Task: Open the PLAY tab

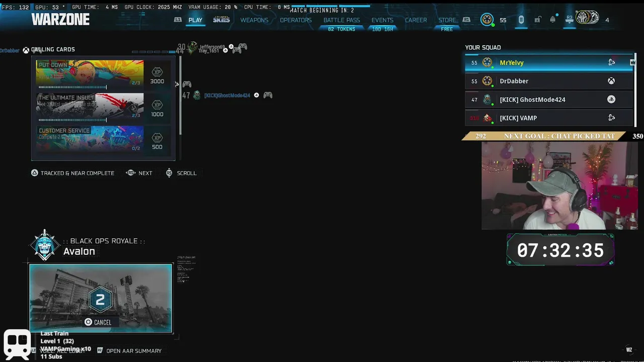Action: point(195,20)
